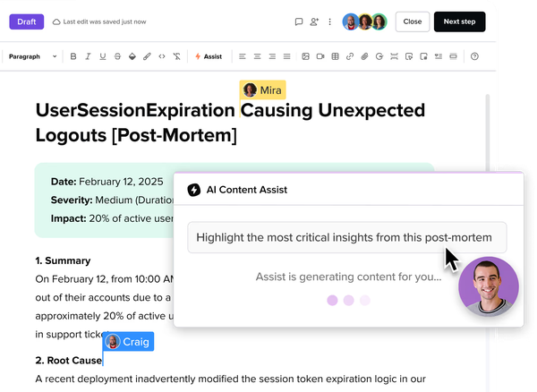Screen dimensions: 537x392
Task: Insert a hyperlink from the toolbar
Action: coord(350,56)
